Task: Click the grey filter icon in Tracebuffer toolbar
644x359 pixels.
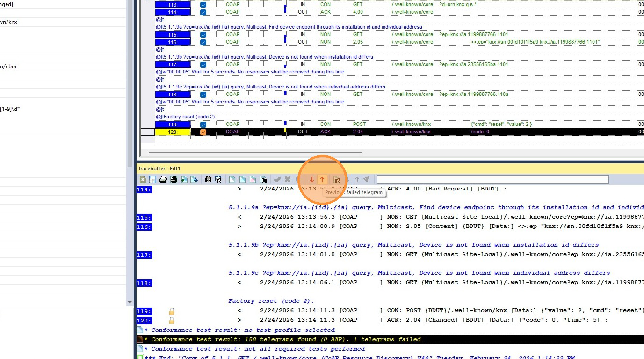Action: [367, 179]
